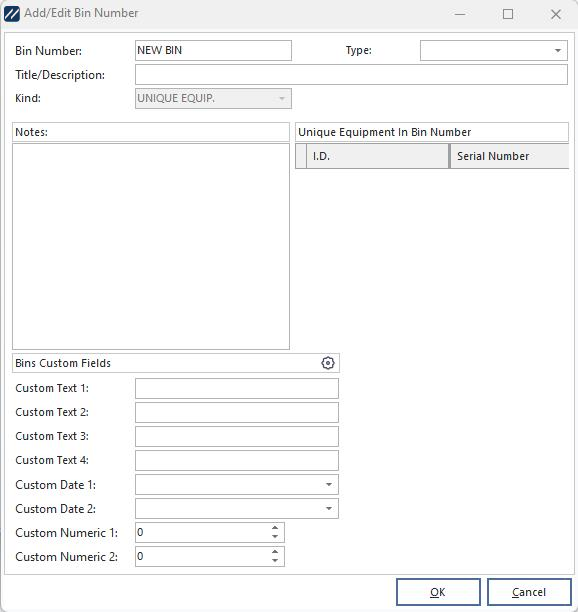
Task: Click the Custom Text 3 field
Action: (237, 436)
